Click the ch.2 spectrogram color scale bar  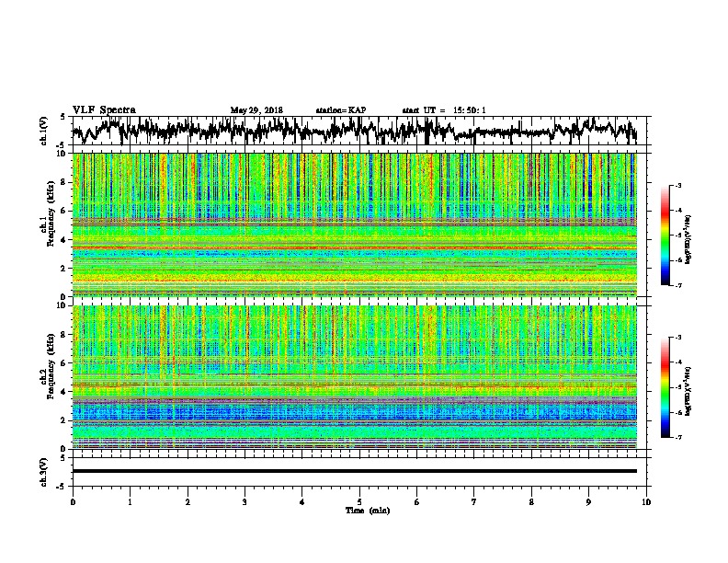tap(665, 387)
